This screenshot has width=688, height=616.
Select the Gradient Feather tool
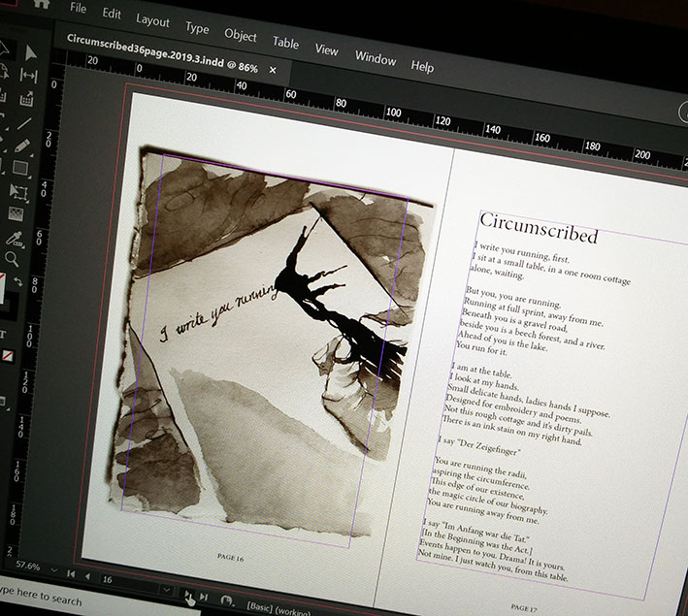point(16,214)
